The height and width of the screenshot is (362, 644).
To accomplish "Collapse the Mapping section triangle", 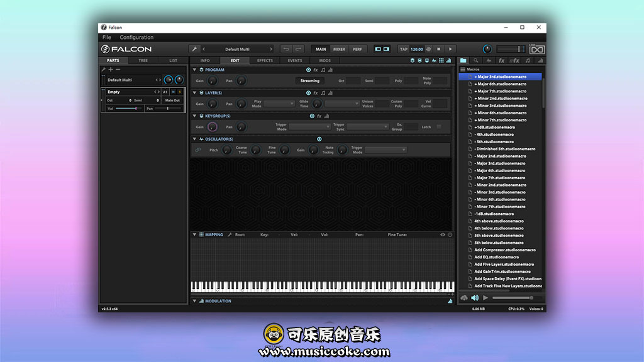I will tap(195, 235).
